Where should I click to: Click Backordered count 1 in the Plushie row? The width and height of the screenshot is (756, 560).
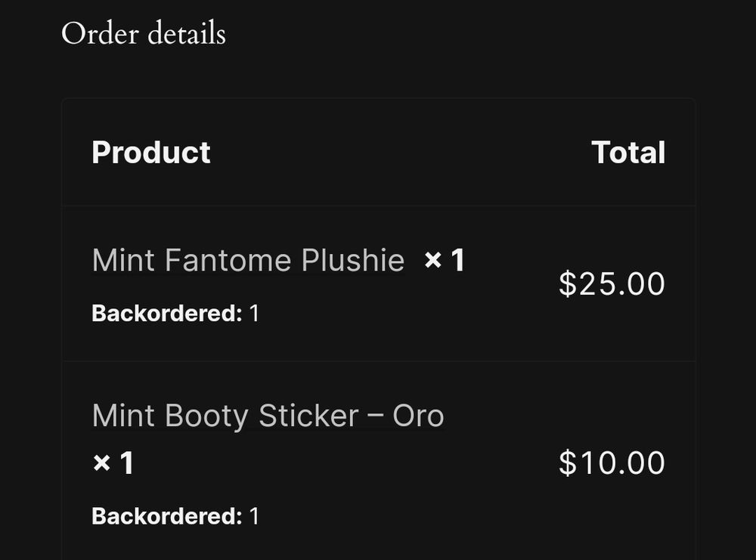(x=254, y=314)
